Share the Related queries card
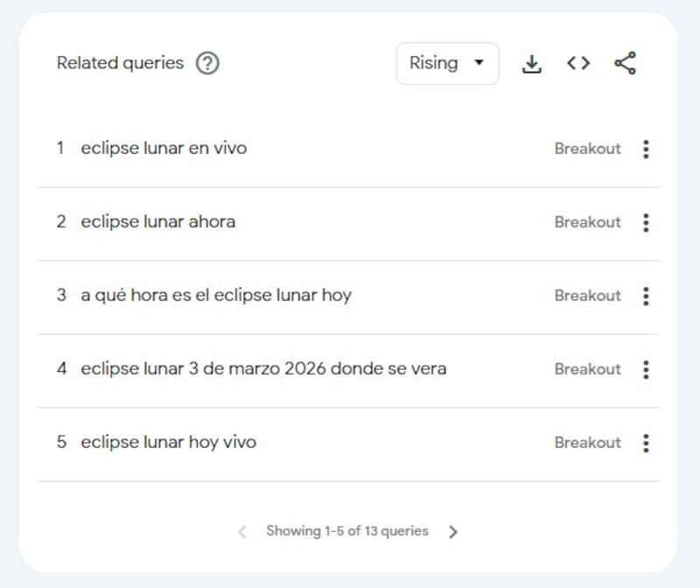This screenshot has width=700, height=588. click(x=625, y=63)
